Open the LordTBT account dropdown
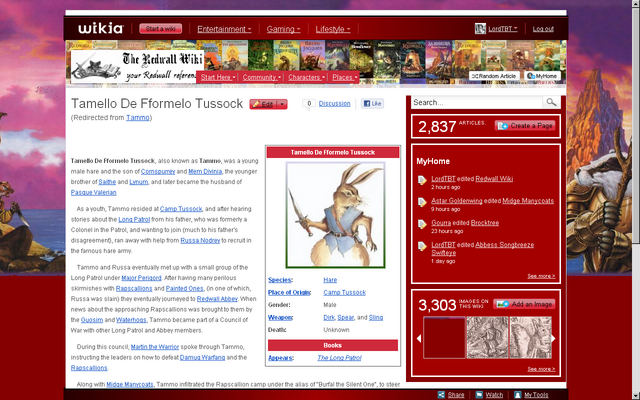 tap(503, 29)
